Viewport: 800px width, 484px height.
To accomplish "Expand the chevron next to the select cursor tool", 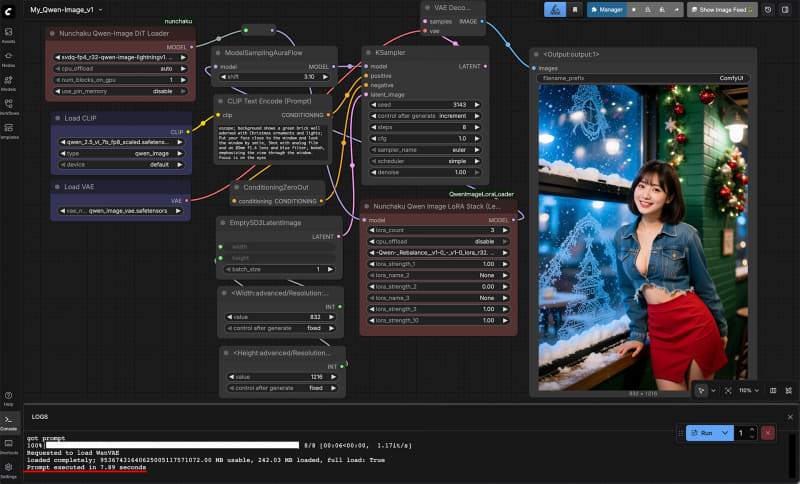I will pyautogui.click(x=713, y=390).
